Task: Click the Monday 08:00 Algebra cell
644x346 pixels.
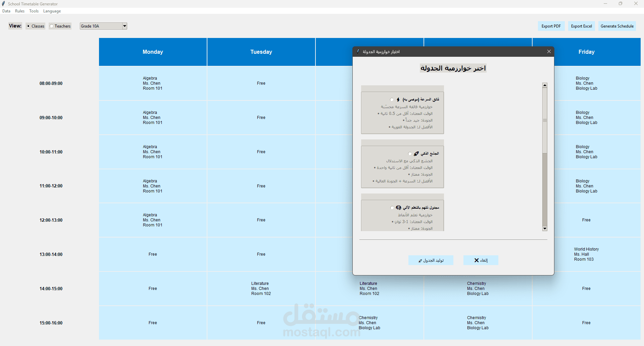Action: 153,83
